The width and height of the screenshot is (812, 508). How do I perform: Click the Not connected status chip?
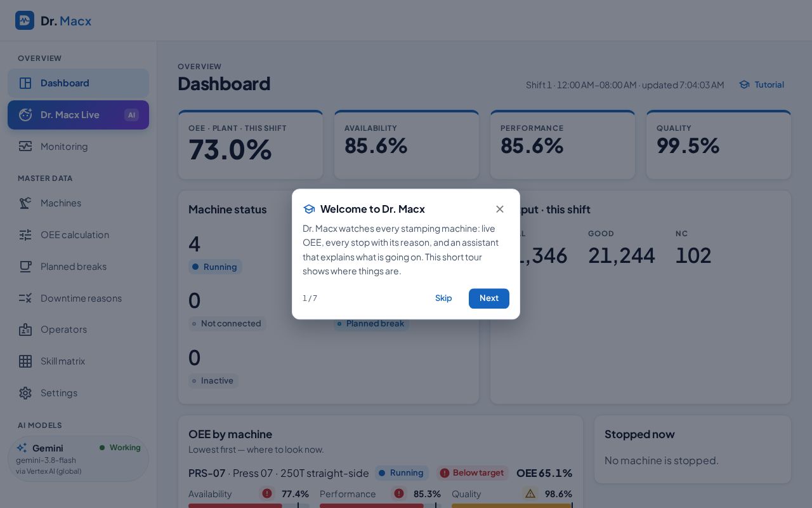[x=227, y=324]
